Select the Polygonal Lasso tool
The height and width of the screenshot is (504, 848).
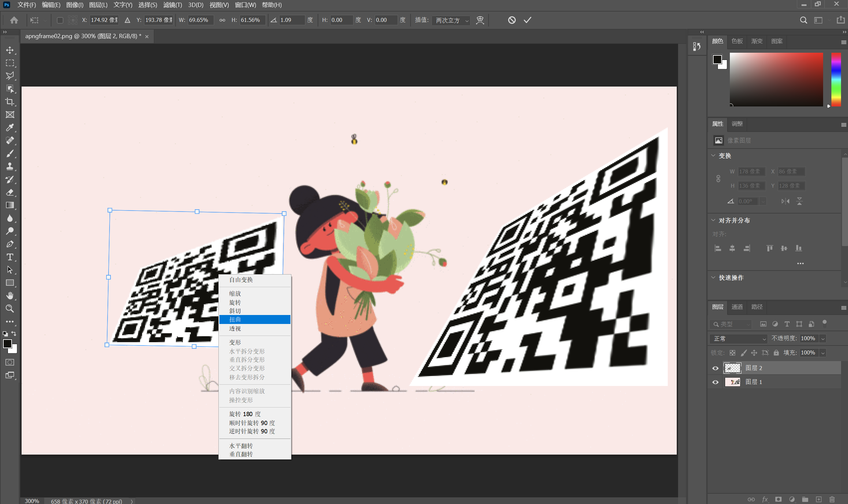[10, 75]
